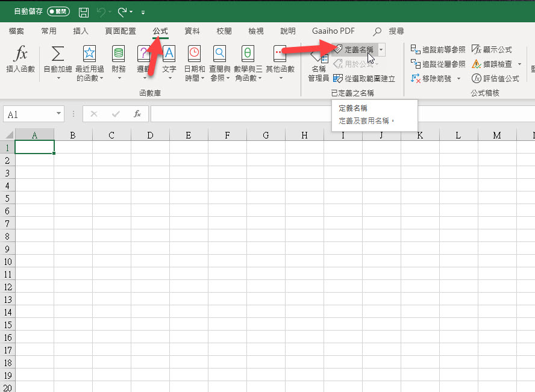Click the formula bar cancel X icon
This screenshot has height=392, width=535.
tap(94, 114)
